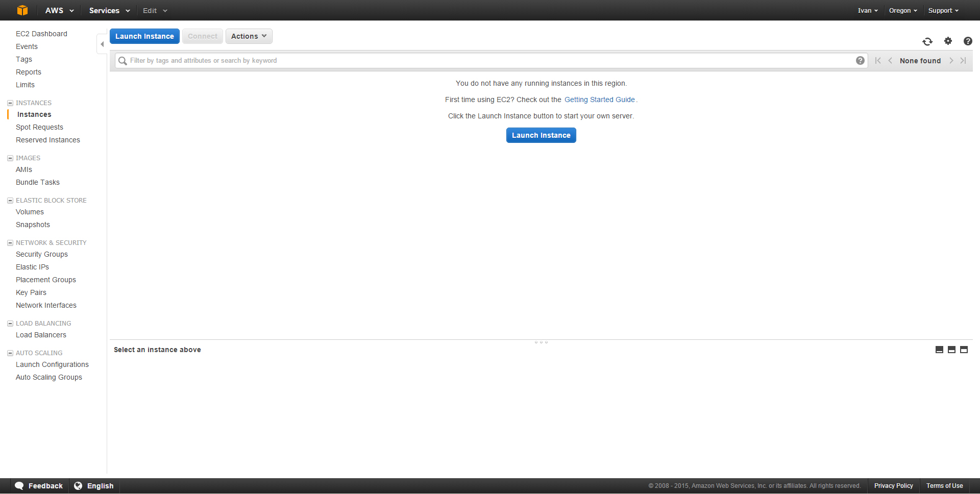
Task: Open Reports in sidebar
Action: pos(29,72)
